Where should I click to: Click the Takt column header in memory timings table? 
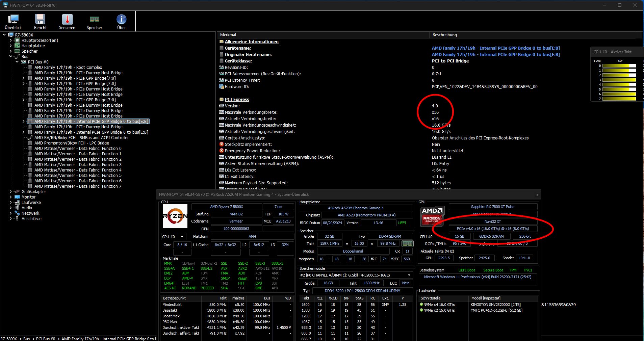[306, 298]
